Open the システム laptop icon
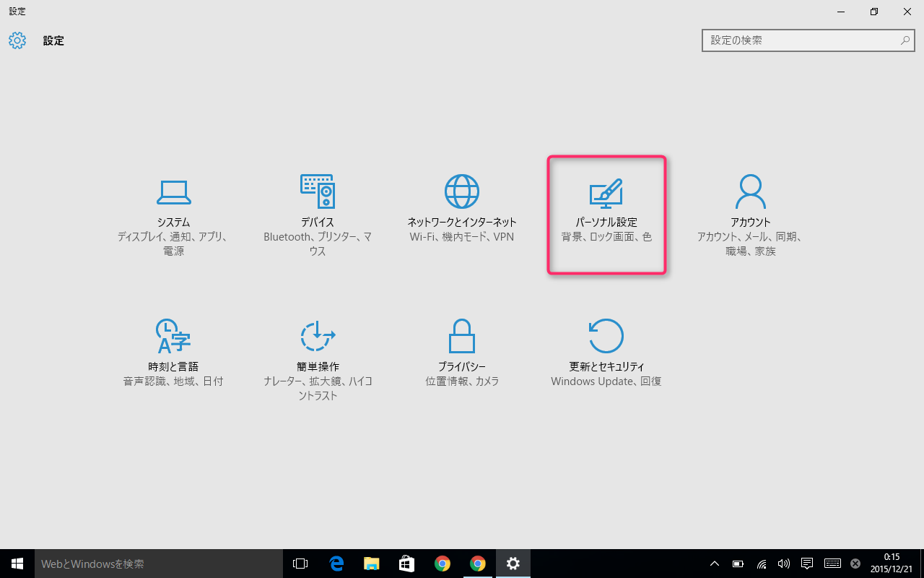This screenshot has height=578, width=924. (173, 191)
